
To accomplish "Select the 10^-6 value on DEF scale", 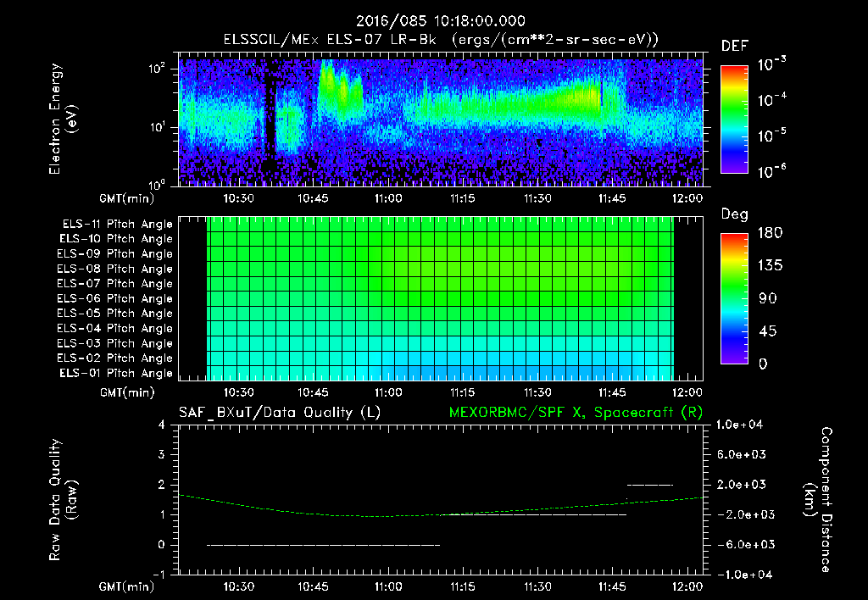I will click(771, 171).
